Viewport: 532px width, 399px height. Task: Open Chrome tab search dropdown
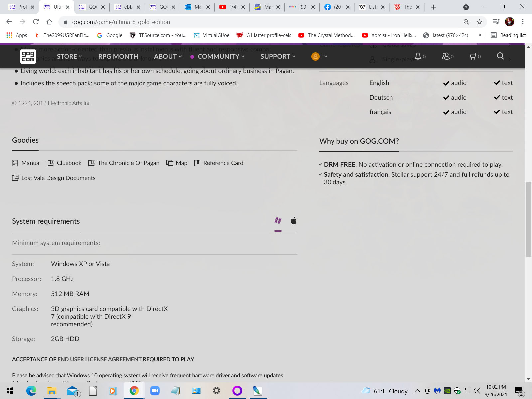[x=466, y=7]
